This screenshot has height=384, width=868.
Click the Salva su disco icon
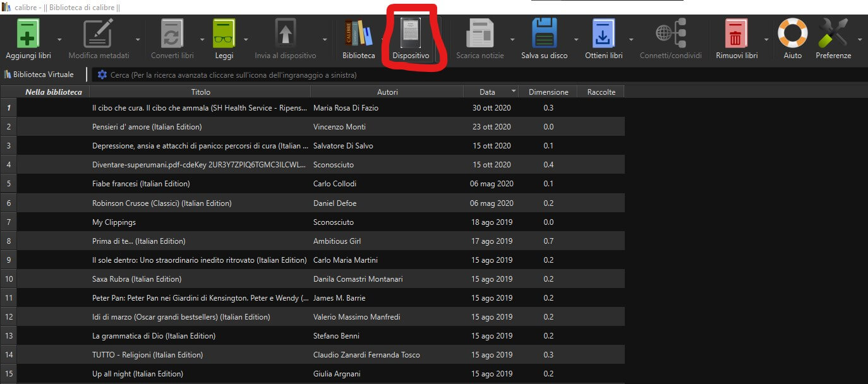[544, 33]
